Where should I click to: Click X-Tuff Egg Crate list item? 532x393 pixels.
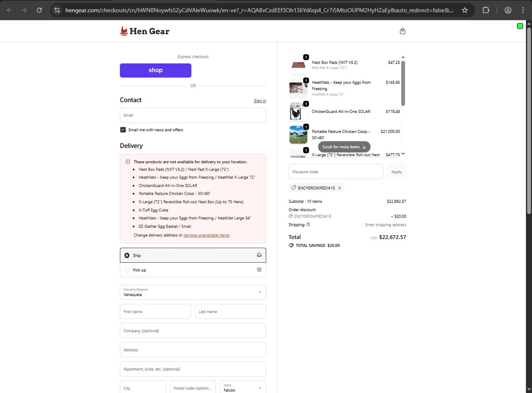click(x=154, y=210)
